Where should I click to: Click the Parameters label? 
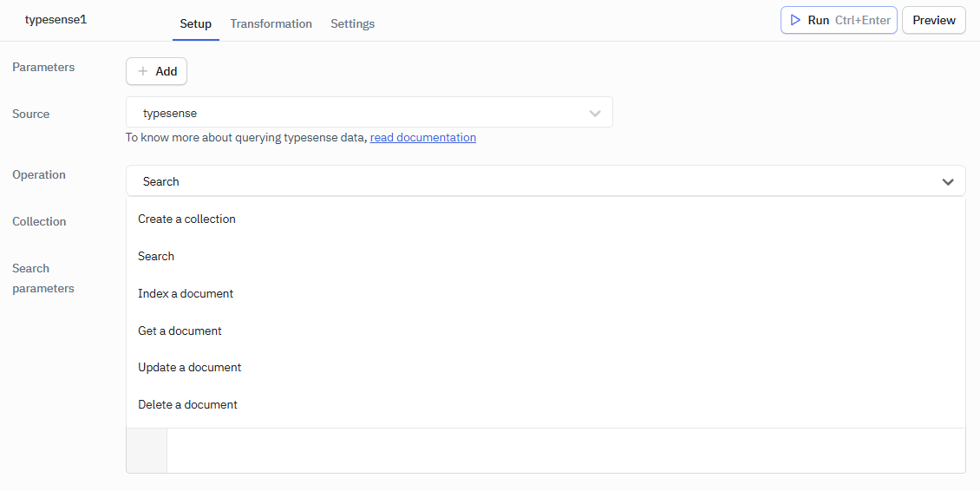(x=43, y=67)
